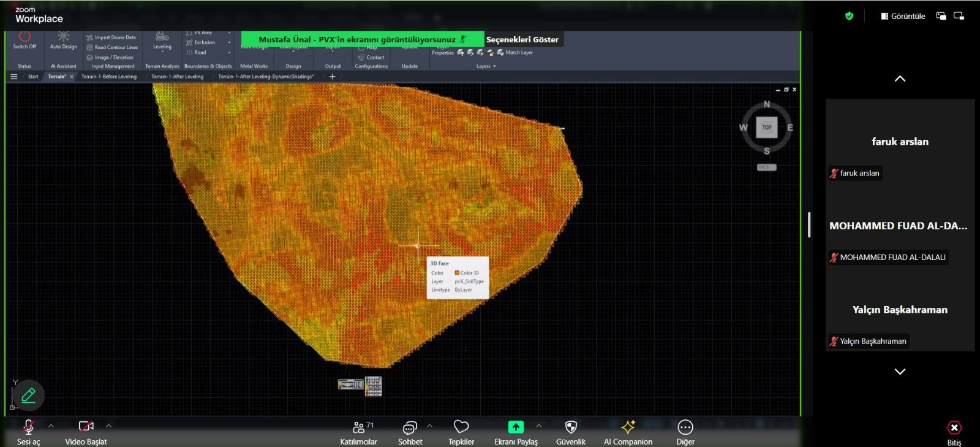Expand audio options arrow next to microphone
Viewport: 980px width, 447px height.
51,425
